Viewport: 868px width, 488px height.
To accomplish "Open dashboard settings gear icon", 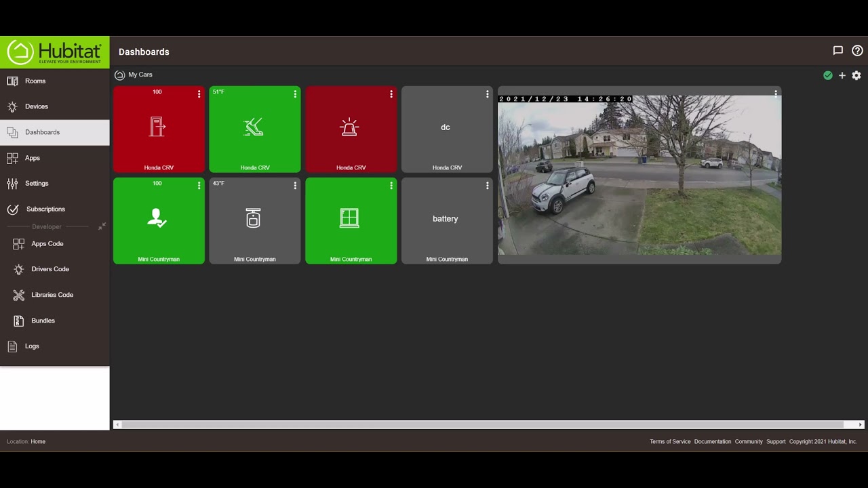I will [856, 75].
